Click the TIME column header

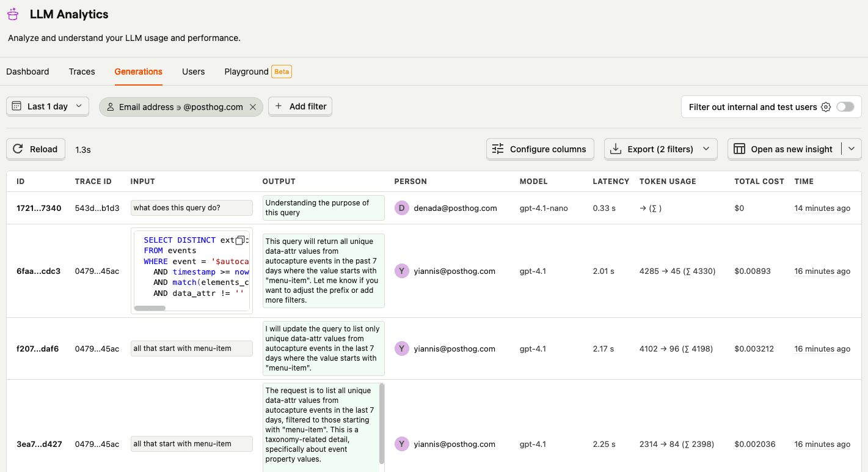click(x=804, y=182)
